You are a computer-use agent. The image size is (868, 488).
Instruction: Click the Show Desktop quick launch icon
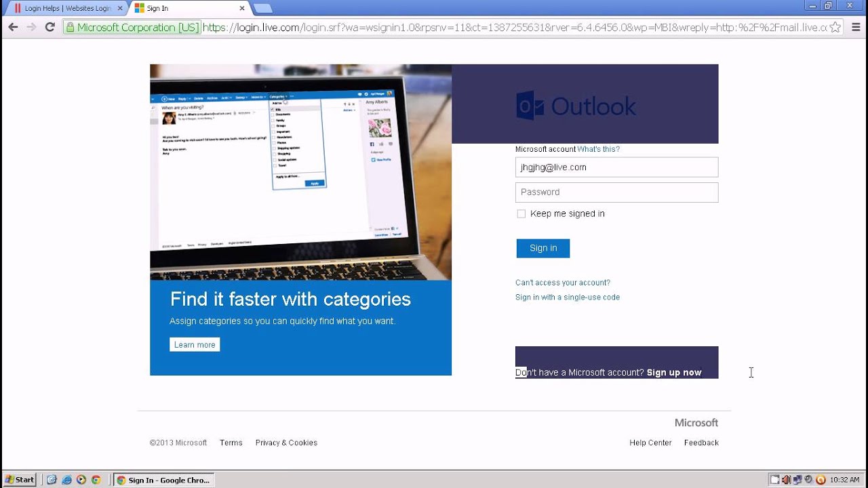[52, 480]
